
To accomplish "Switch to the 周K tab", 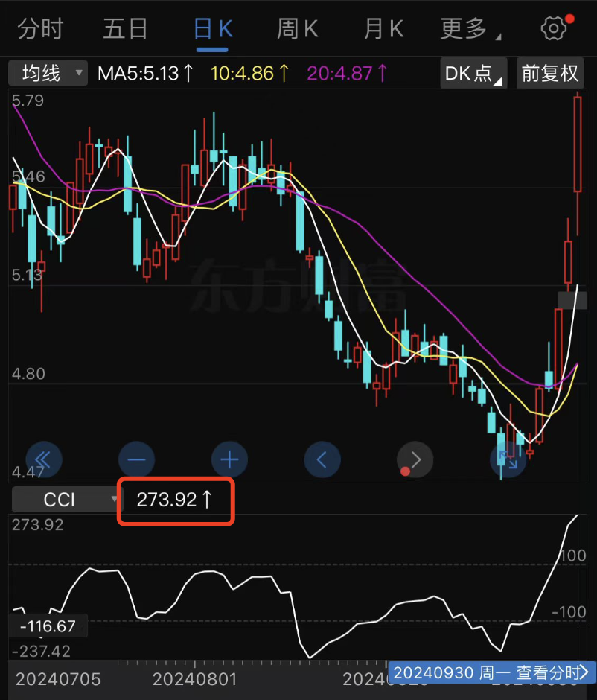I will tap(297, 29).
